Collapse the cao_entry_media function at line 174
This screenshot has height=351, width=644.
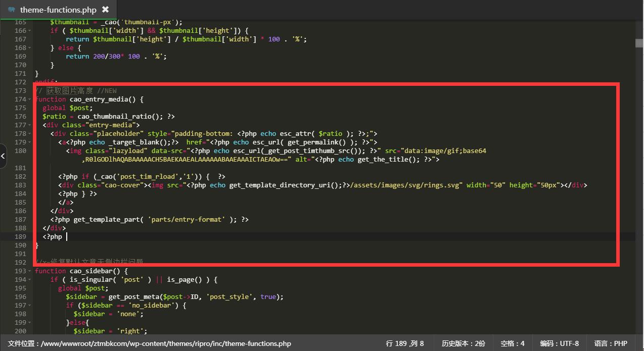tap(30, 99)
